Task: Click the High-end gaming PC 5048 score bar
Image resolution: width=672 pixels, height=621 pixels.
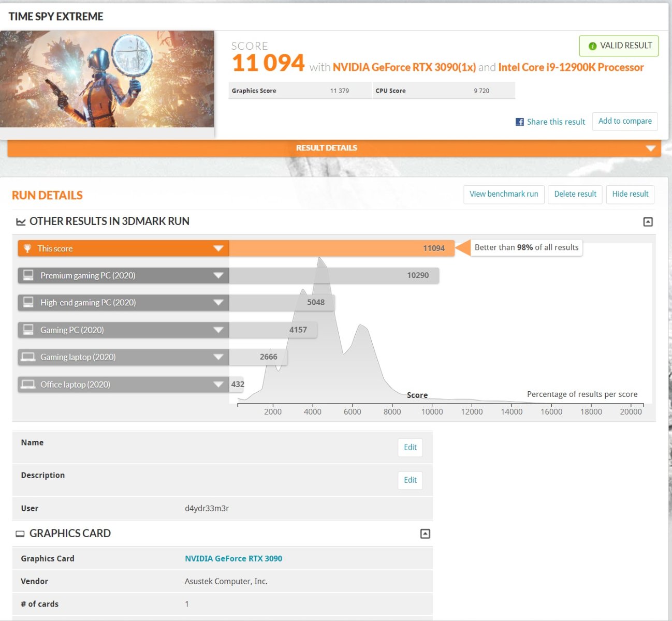Action: point(282,302)
